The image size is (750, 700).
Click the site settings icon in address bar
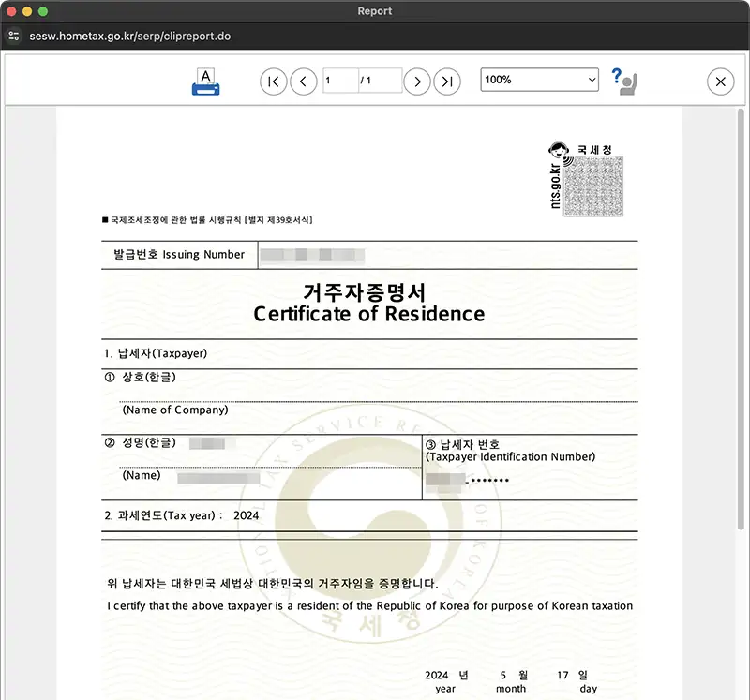[x=14, y=36]
